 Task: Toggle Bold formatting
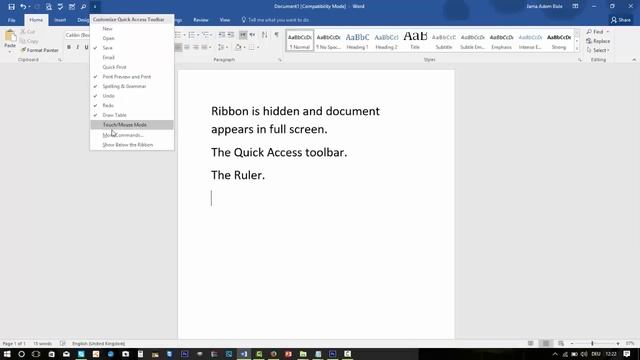pos(69,47)
